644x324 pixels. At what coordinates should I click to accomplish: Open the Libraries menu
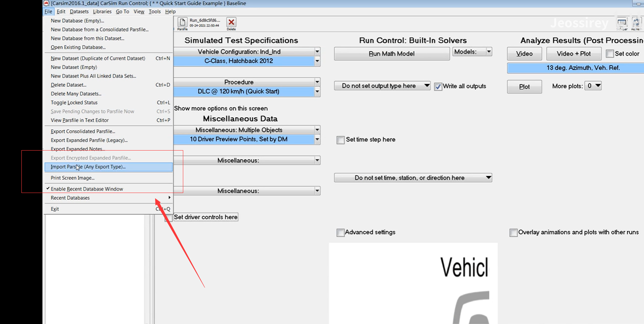coord(102,12)
